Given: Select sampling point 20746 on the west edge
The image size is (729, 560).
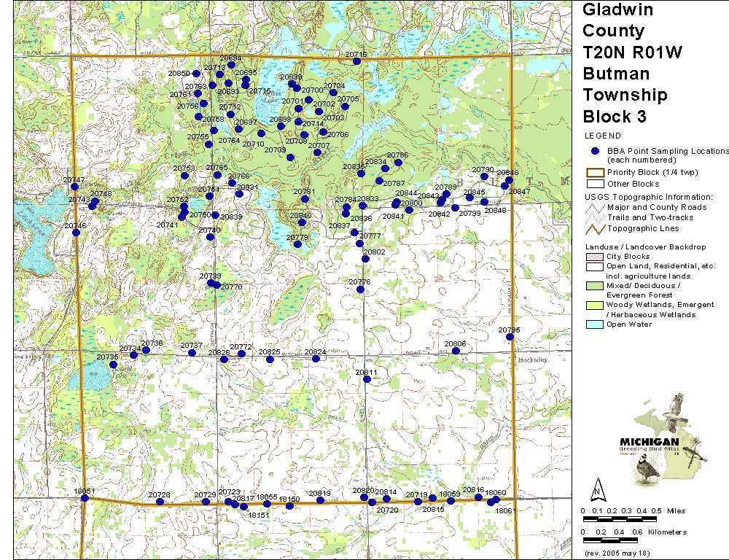Looking at the screenshot, I should (75, 233).
